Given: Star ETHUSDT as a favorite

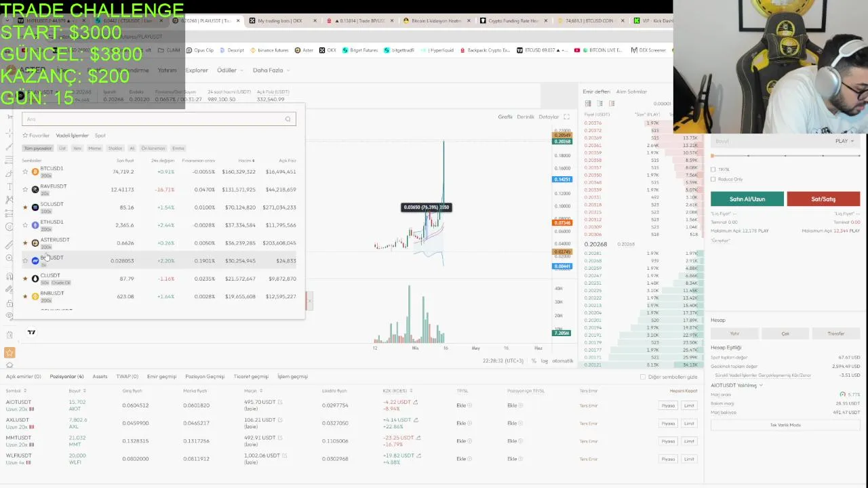Looking at the screenshot, I should (x=25, y=225).
